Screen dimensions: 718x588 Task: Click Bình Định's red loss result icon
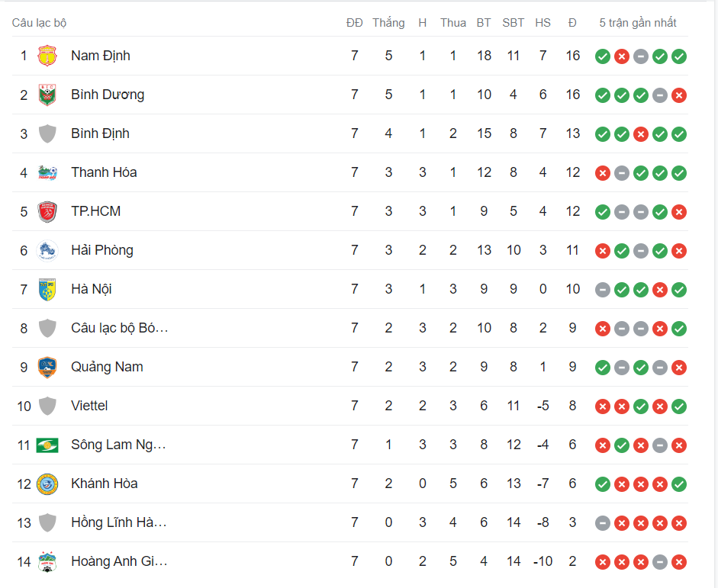pyautogui.click(x=640, y=133)
